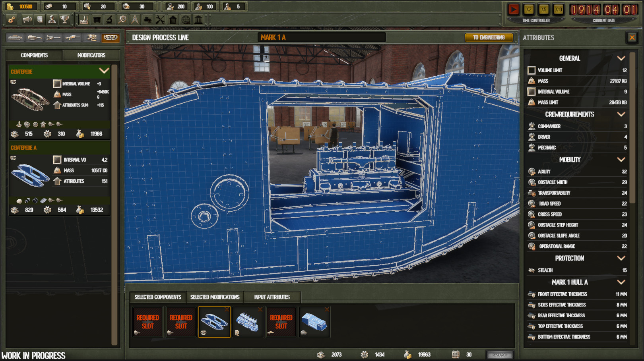Click the megaphone announcements icon
The height and width of the screenshot is (361, 644).
click(27, 19)
